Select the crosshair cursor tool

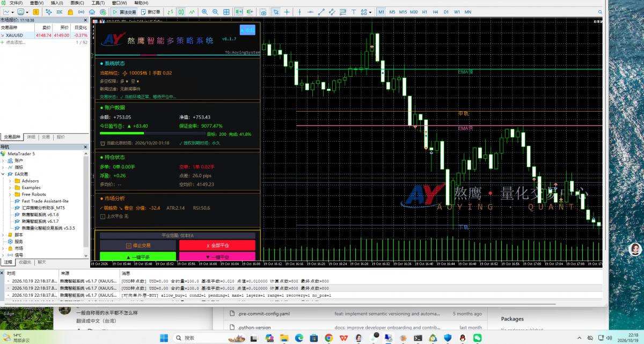coord(287,12)
